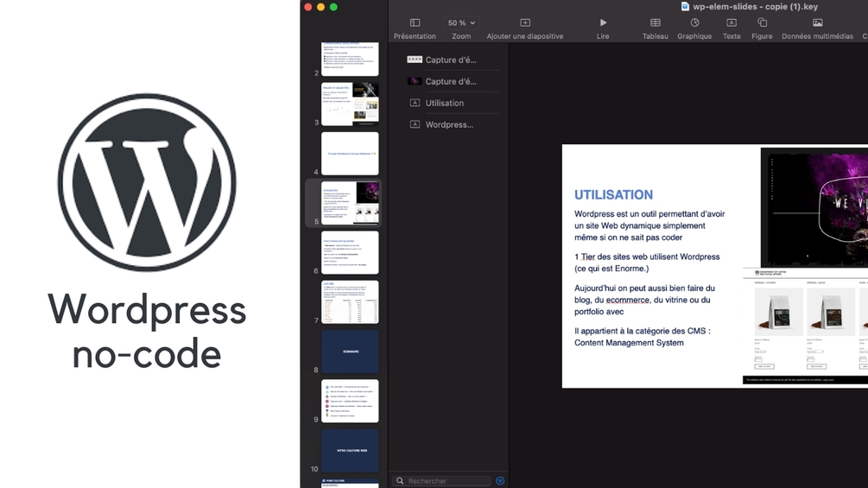Image resolution: width=868 pixels, height=488 pixels.
Task: Select the purple flower screenshot on slide
Action: point(814,207)
